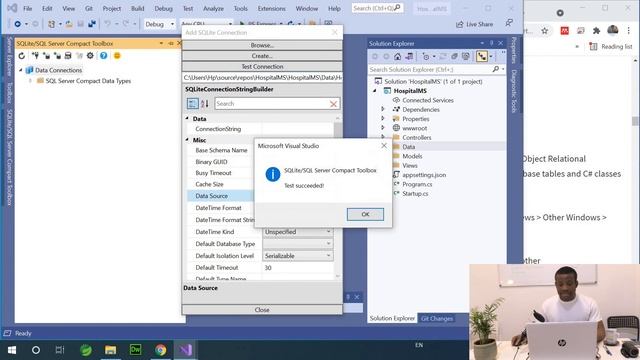This screenshot has height=360, width=640.
Task: Open the File menu
Action: tap(28, 8)
